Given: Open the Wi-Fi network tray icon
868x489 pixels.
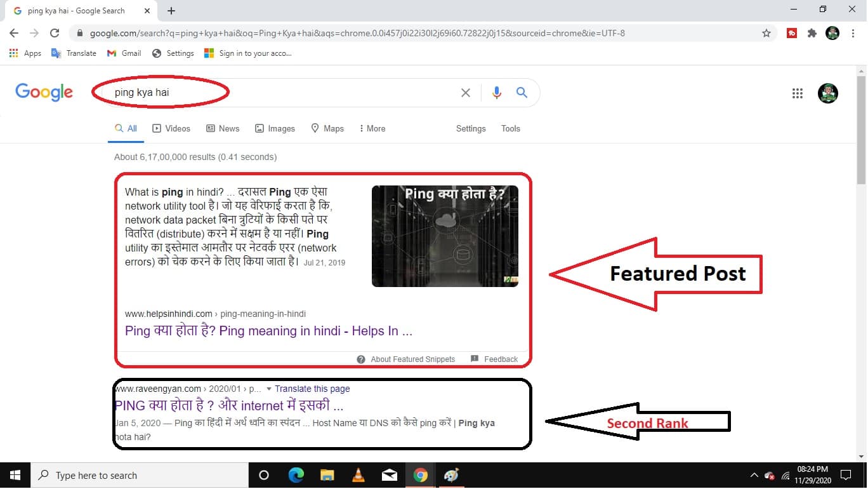Looking at the screenshot, I should click(x=786, y=476).
